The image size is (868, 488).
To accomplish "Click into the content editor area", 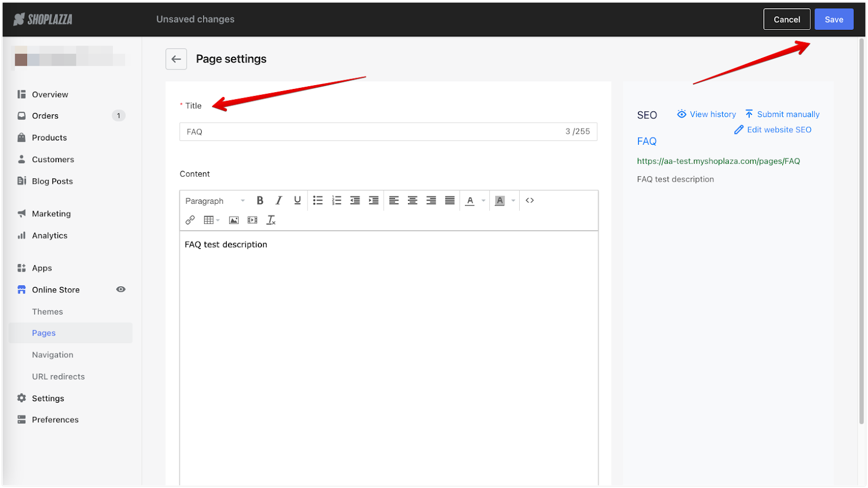I will click(389, 358).
